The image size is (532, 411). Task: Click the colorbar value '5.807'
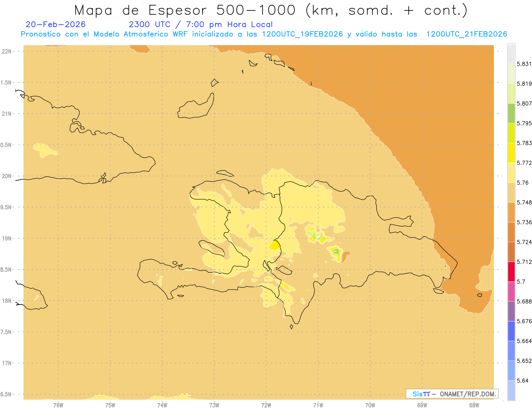click(524, 103)
